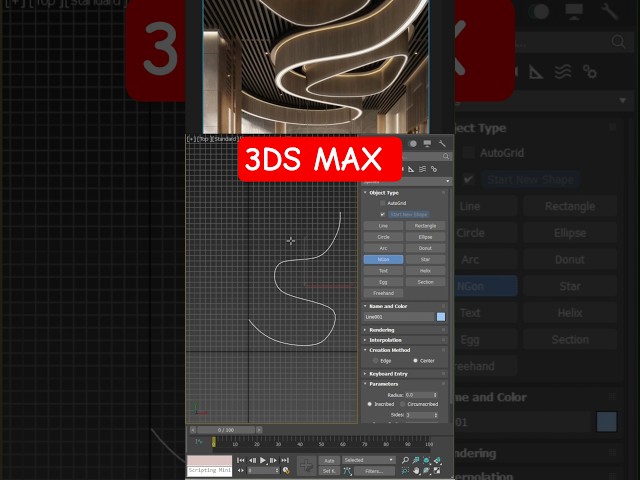Viewport: 640px width, 480px height.
Task: Activate Zoom All viewport tool
Action: 416,460
